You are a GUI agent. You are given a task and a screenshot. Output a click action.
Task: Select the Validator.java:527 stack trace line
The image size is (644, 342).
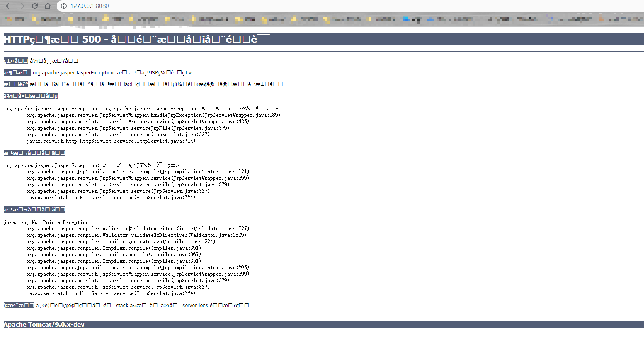(x=137, y=229)
